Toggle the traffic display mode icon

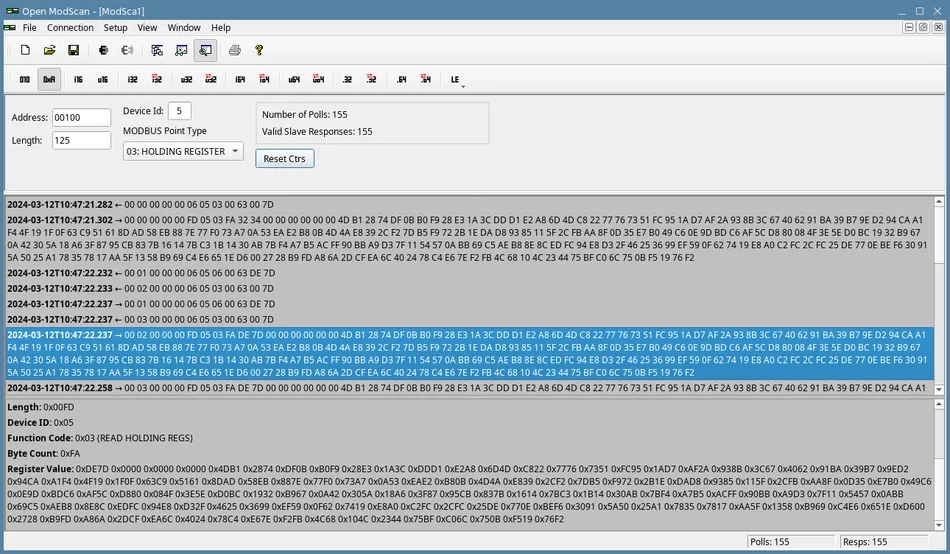[x=205, y=50]
